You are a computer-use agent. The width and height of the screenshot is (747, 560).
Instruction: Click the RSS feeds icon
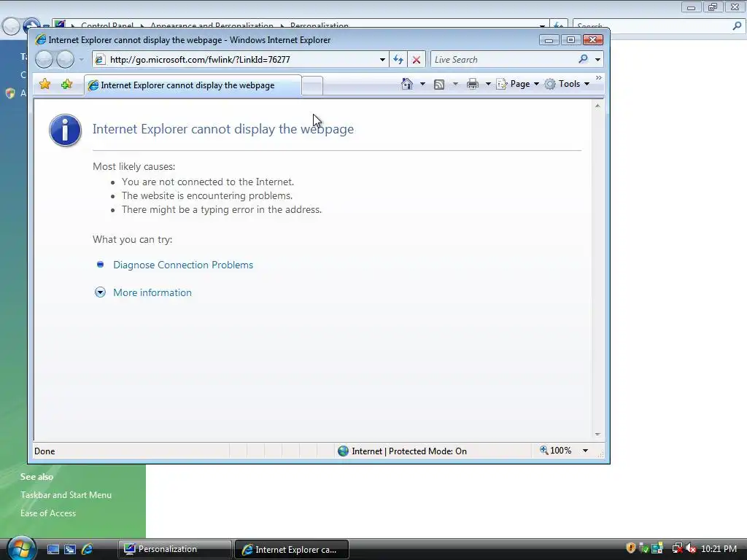(x=439, y=85)
